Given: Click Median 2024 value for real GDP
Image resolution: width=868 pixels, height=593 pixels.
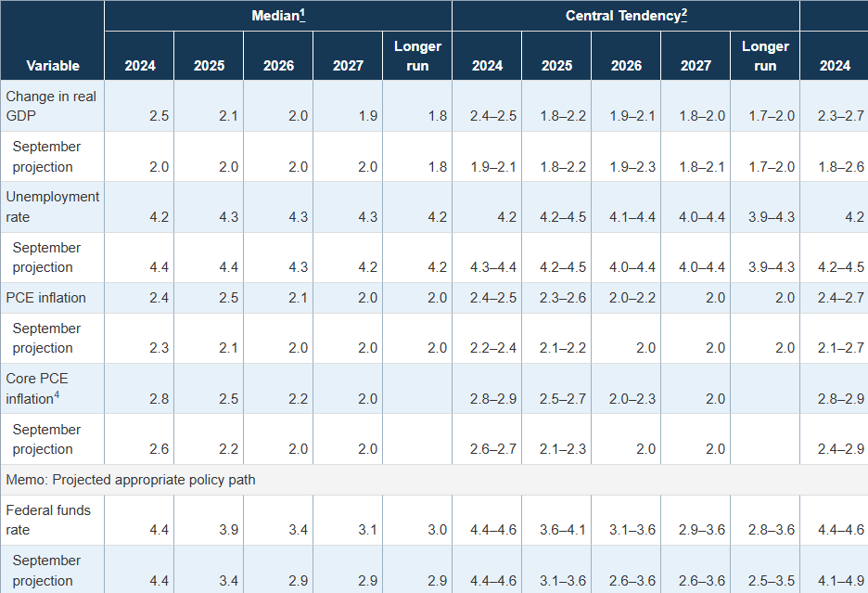Looking at the screenshot, I should pyautogui.click(x=159, y=116).
